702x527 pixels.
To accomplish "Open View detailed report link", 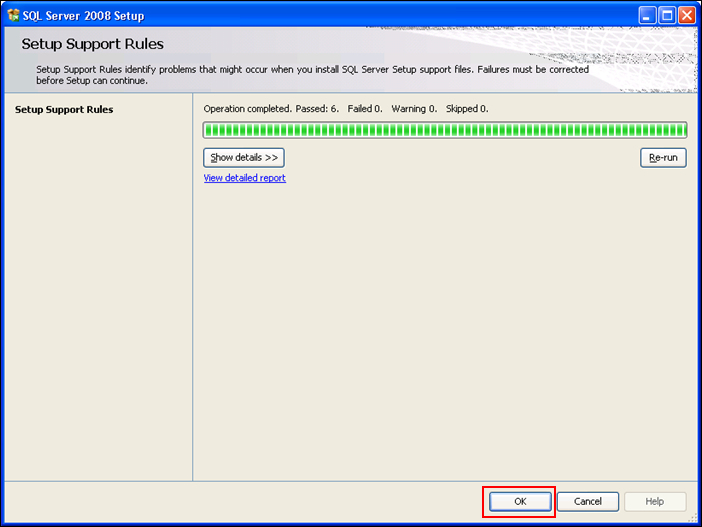I will coord(244,178).
